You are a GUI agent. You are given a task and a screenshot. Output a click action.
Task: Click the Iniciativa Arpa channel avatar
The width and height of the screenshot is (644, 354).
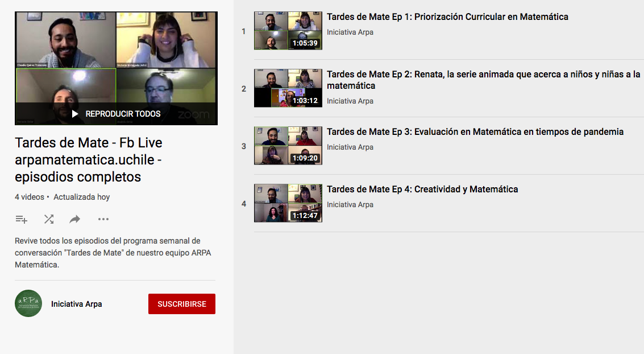click(x=28, y=303)
